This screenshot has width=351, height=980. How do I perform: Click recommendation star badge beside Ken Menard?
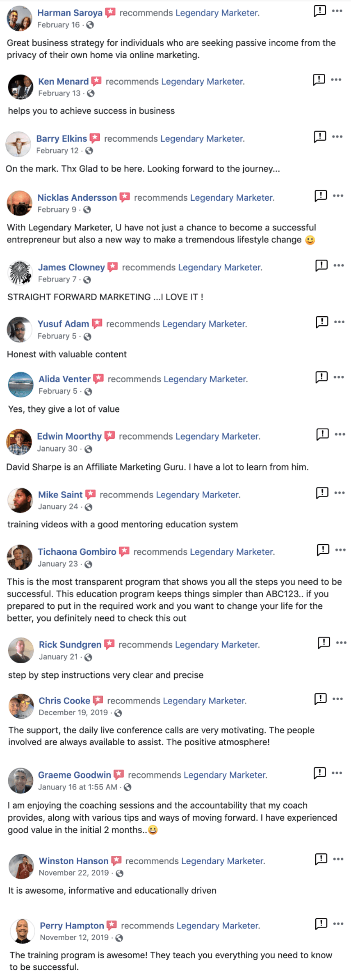pyautogui.click(x=96, y=81)
